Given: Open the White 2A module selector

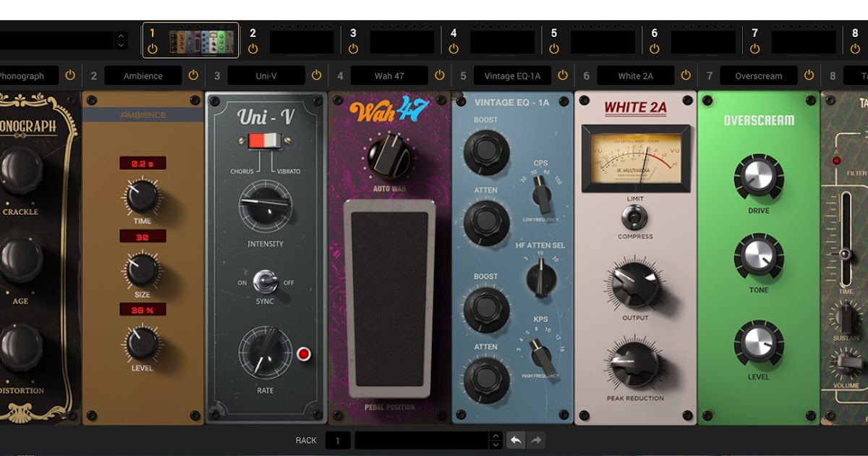Looking at the screenshot, I should 635,76.
